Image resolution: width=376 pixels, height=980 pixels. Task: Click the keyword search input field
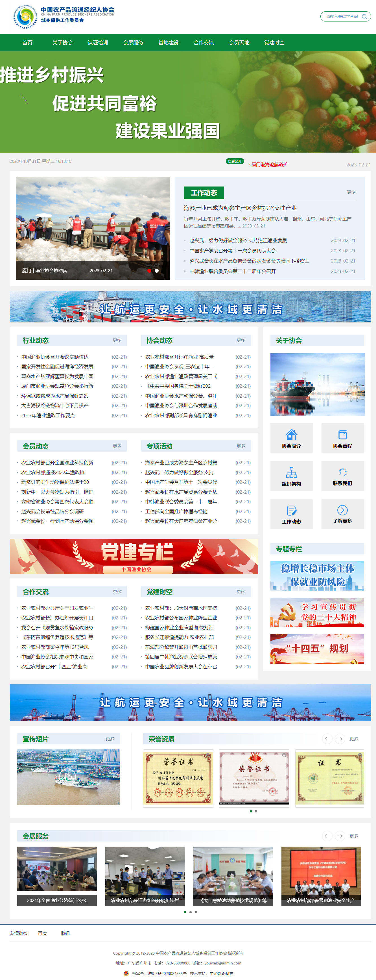tap(342, 16)
